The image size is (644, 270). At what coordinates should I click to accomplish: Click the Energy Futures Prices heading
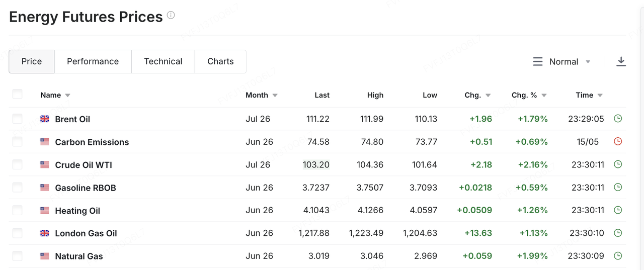(86, 17)
